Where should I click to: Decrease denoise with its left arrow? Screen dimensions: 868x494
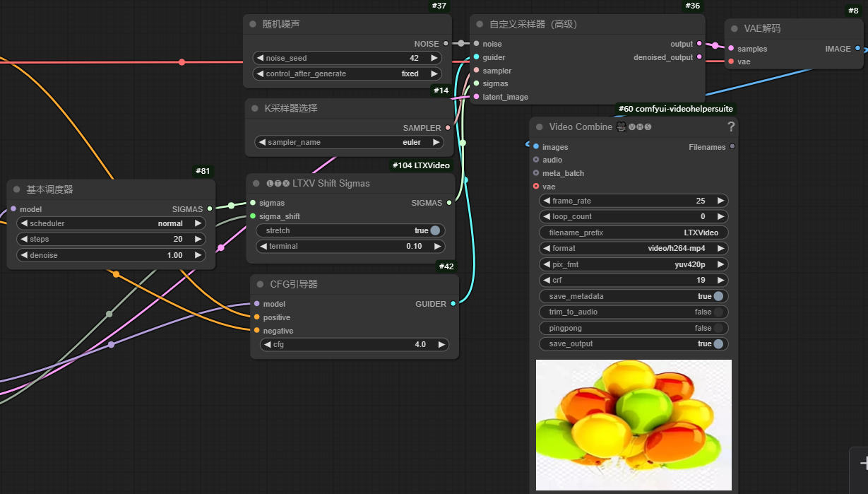(x=24, y=255)
